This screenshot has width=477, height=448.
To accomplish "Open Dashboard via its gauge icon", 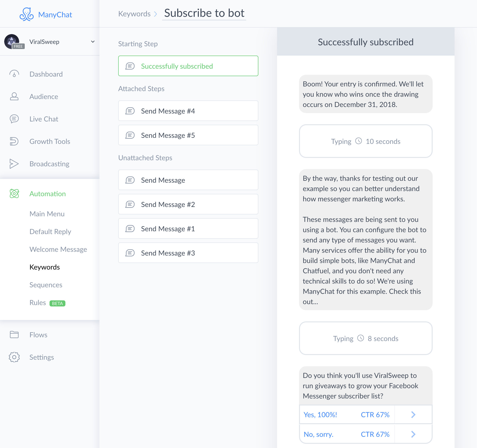I will coord(14,74).
